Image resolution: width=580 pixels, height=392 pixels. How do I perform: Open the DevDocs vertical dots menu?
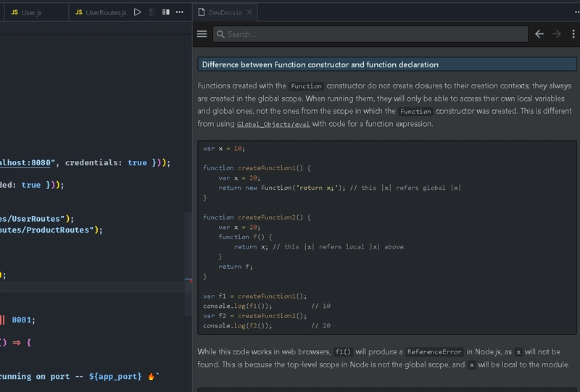[x=573, y=34]
